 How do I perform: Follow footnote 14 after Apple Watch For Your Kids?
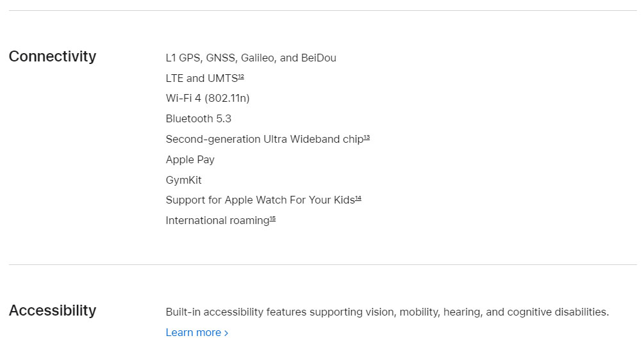(x=358, y=198)
